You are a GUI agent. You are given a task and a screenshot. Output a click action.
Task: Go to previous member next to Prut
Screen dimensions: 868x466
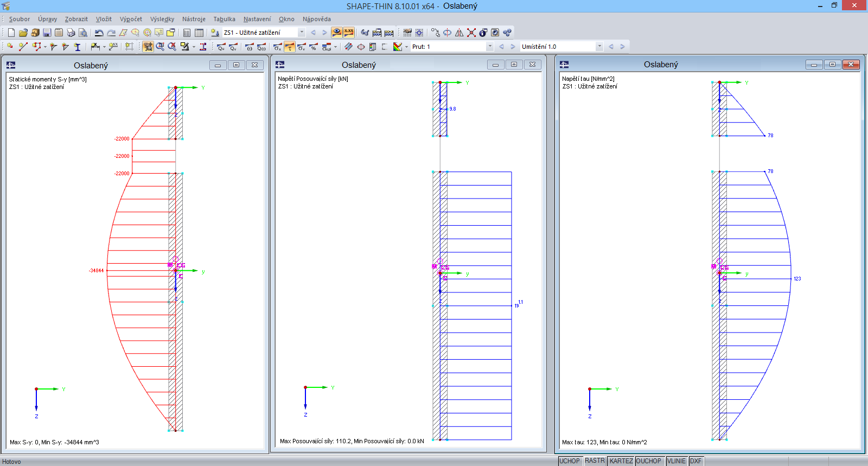coord(501,47)
